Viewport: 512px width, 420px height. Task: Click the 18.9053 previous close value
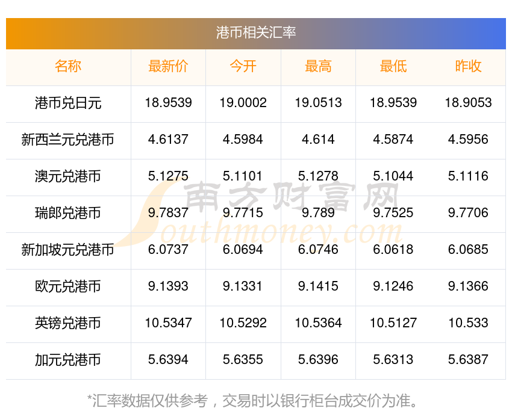click(x=468, y=103)
